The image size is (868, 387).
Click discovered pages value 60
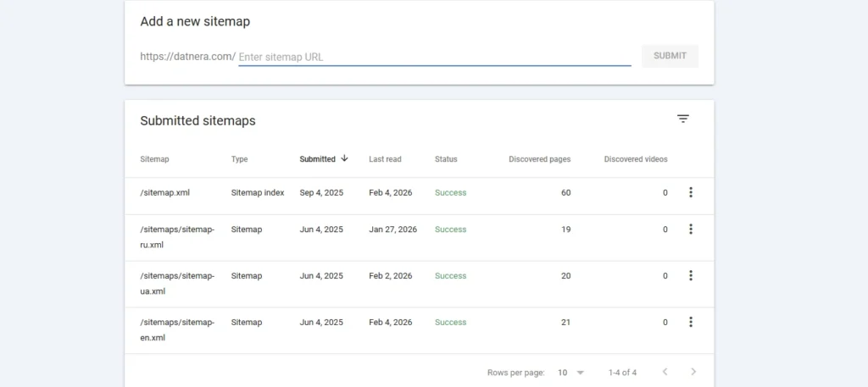click(x=565, y=193)
